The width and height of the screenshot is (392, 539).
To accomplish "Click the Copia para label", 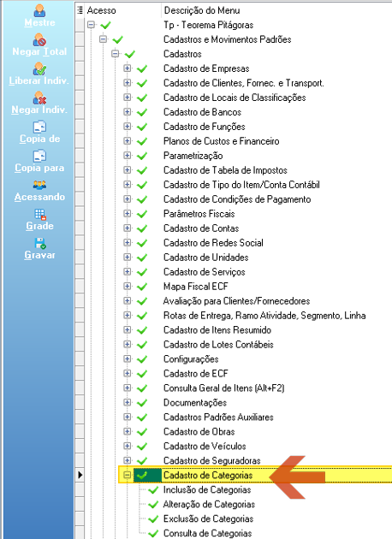I will 39,168.
